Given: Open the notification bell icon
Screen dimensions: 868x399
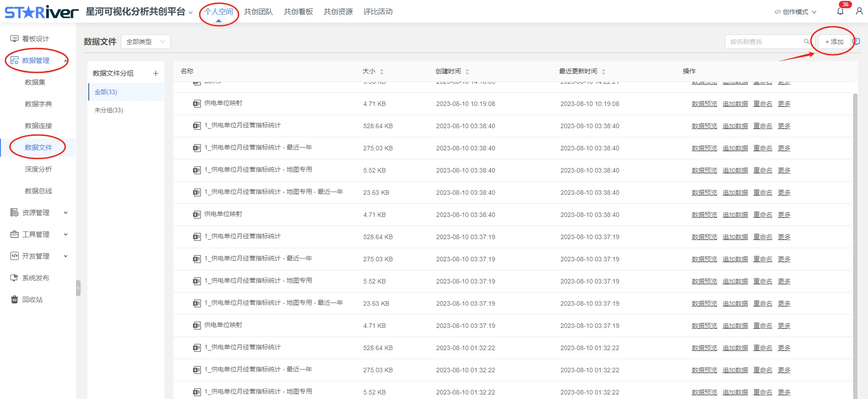Looking at the screenshot, I should (x=840, y=11).
